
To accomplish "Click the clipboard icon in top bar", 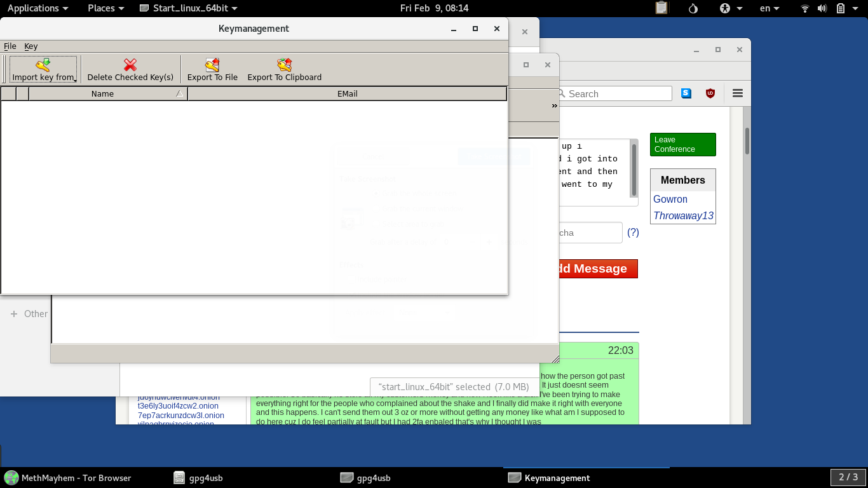I will (661, 8).
